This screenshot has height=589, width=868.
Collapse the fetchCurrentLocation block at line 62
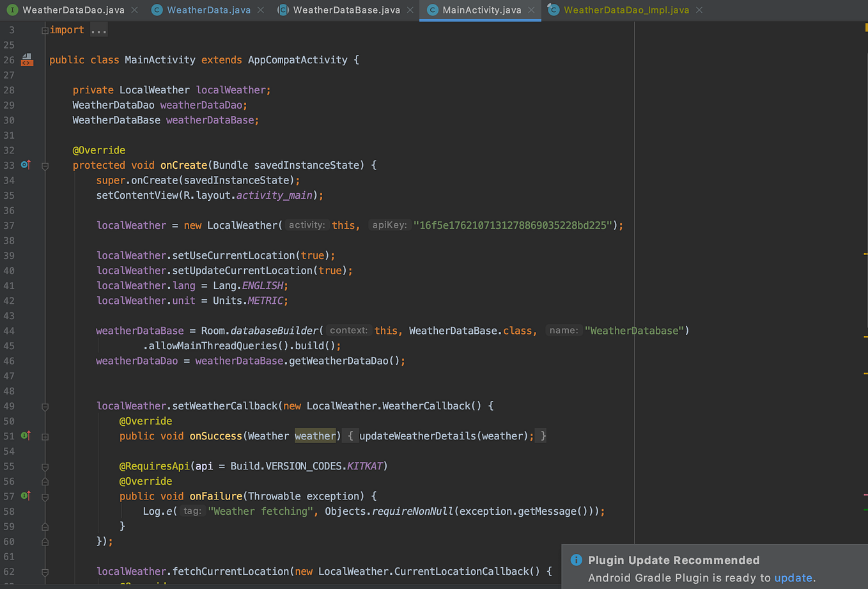click(x=45, y=571)
